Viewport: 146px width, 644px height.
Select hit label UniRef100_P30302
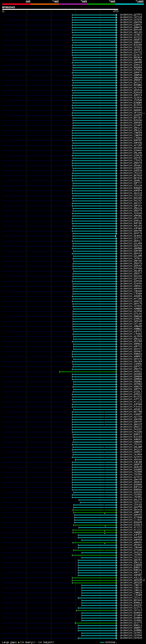(x=131, y=407)
